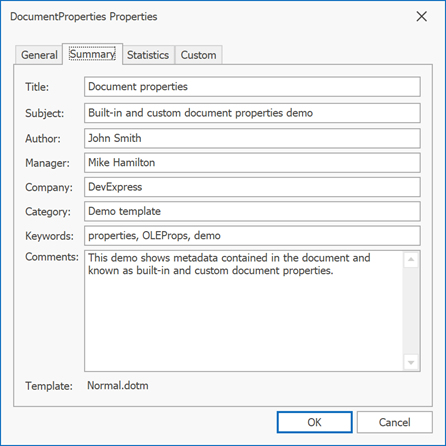446x446 pixels.
Task: Click the Comments scrollbar down arrow
Action: pos(411,362)
